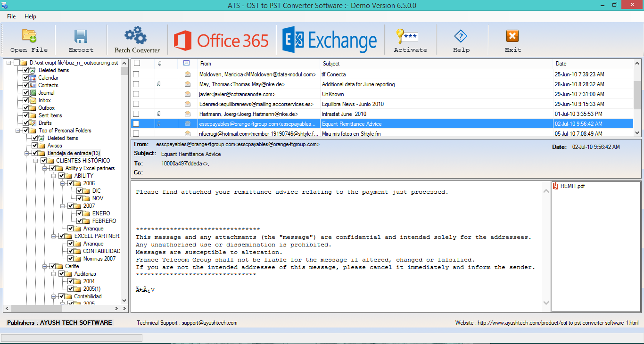Image resolution: width=644 pixels, height=344 pixels.
Task: Collapse the ABILITY folder tree node
Action: pyautogui.click(x=54, y=176)
